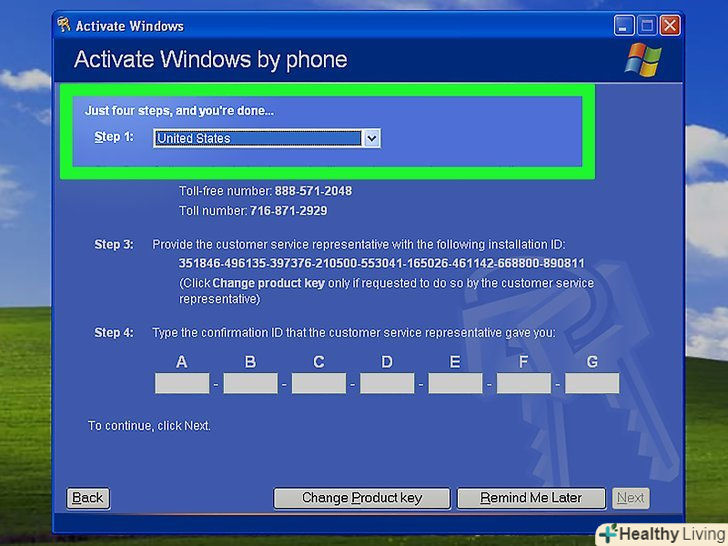The height and width of the screenshot is (546, 728).
Task: Click the 'Step 1:' label
Action: 114,137
